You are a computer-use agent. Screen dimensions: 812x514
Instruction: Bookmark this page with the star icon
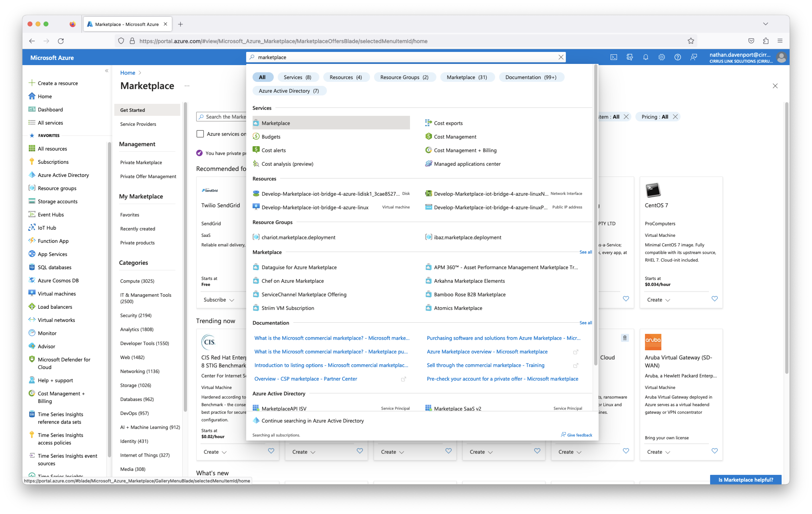pos(691,41)
